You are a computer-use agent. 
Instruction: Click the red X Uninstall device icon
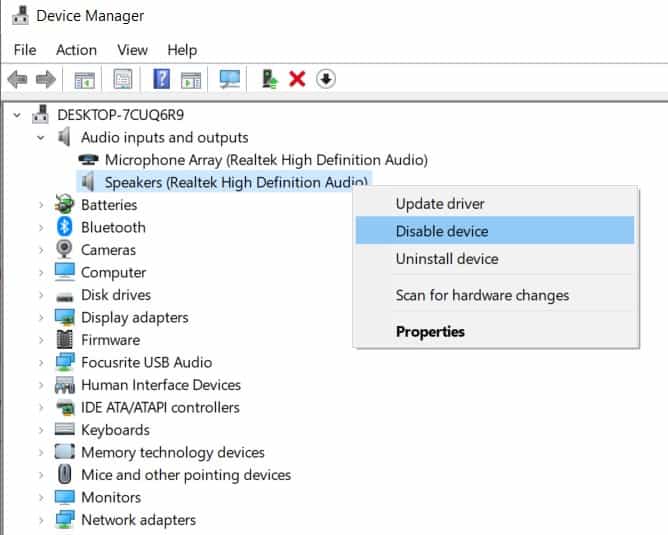[x=297, y=79]
